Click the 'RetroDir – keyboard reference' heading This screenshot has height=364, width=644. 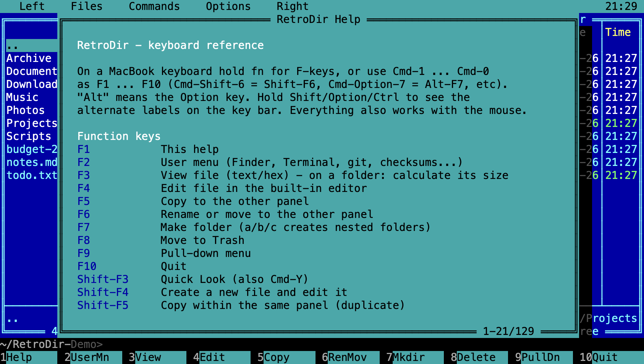(x=170, y=45)
